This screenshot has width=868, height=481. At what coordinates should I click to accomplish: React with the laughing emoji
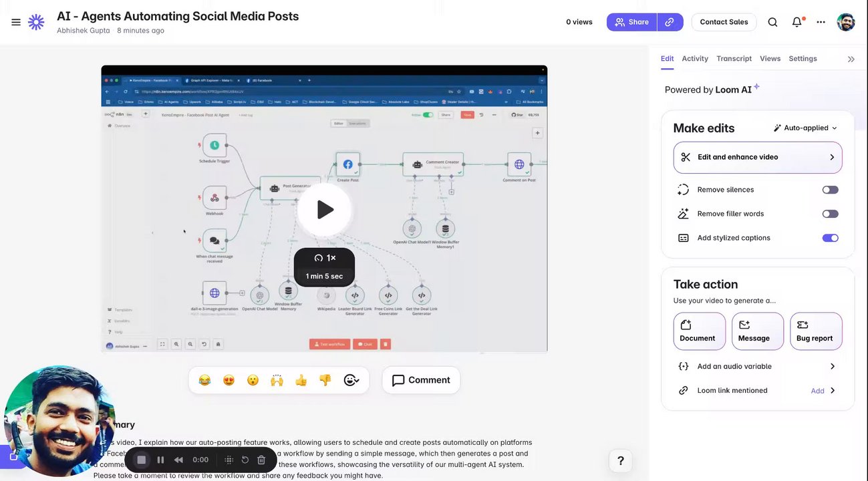[x=204, y=380]
